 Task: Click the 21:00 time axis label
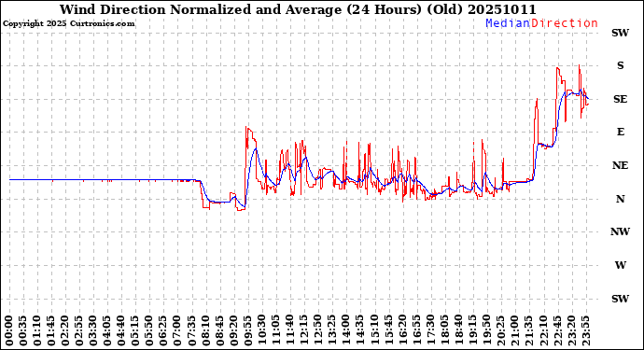[x=514, y=330]
